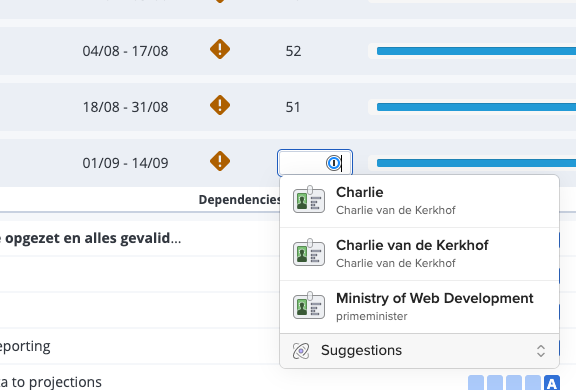This screenshot has height=390, width=576.
Task: Click the warning icon for 18/08 - 31/08
Action: click(x=220, y=105)
